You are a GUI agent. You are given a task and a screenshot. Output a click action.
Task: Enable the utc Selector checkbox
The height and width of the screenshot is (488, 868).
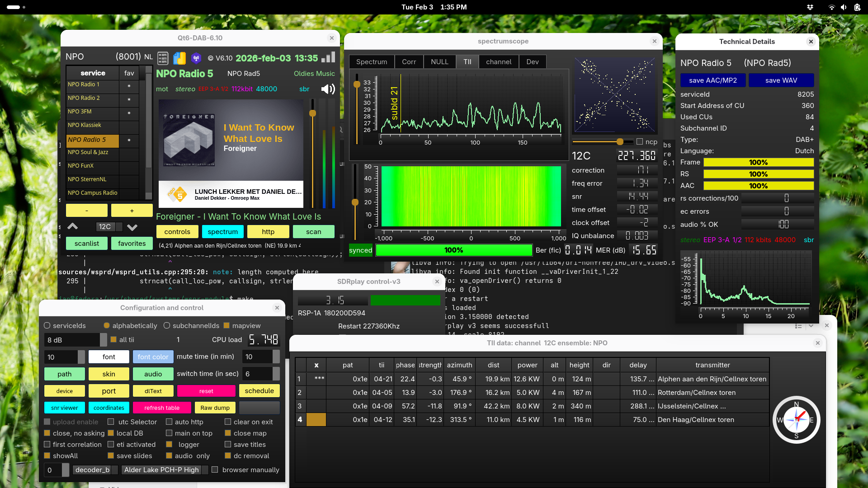point(111,422)
